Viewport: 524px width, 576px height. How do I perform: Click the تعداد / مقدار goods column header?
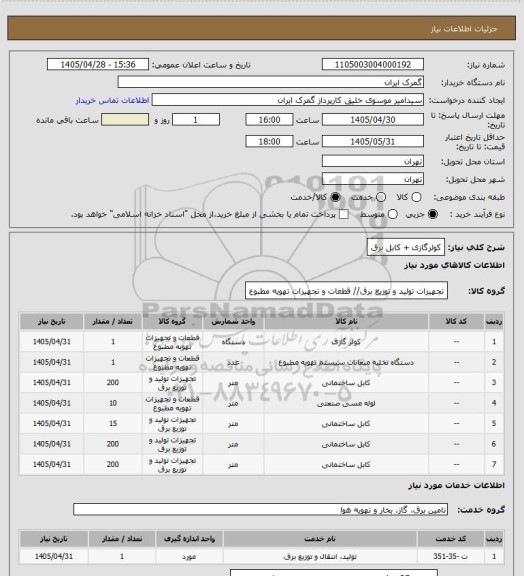click(x=112, y=321)
